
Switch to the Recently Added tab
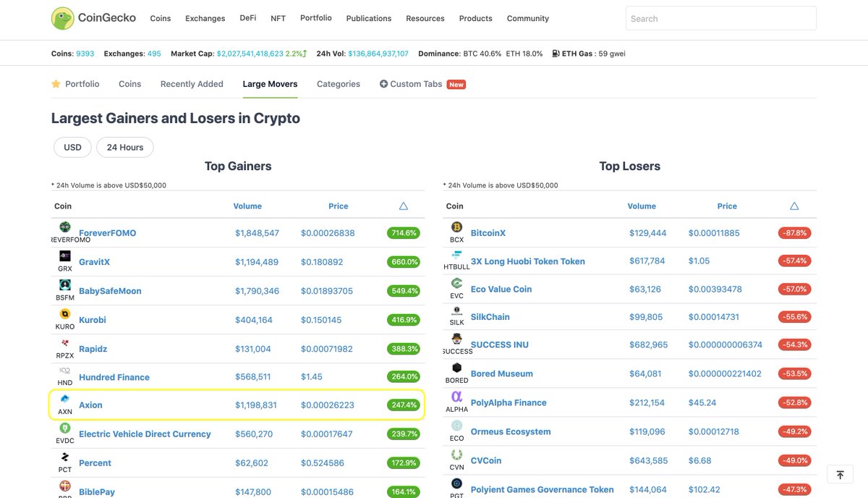(191, 83)
